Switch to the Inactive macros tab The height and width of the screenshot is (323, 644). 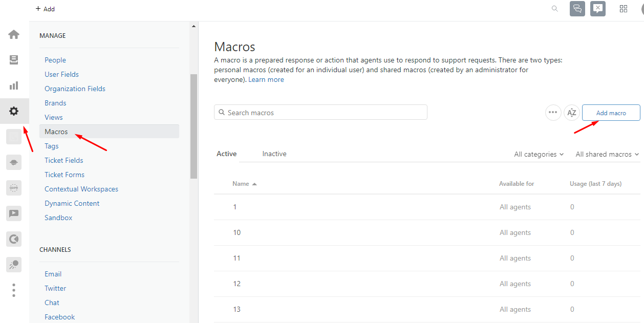(274, 154)
